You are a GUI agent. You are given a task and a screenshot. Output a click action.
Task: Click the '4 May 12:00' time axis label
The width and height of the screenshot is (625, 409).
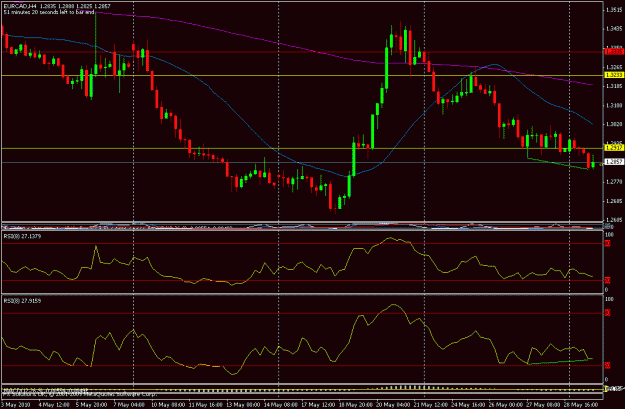coord(53,405)
